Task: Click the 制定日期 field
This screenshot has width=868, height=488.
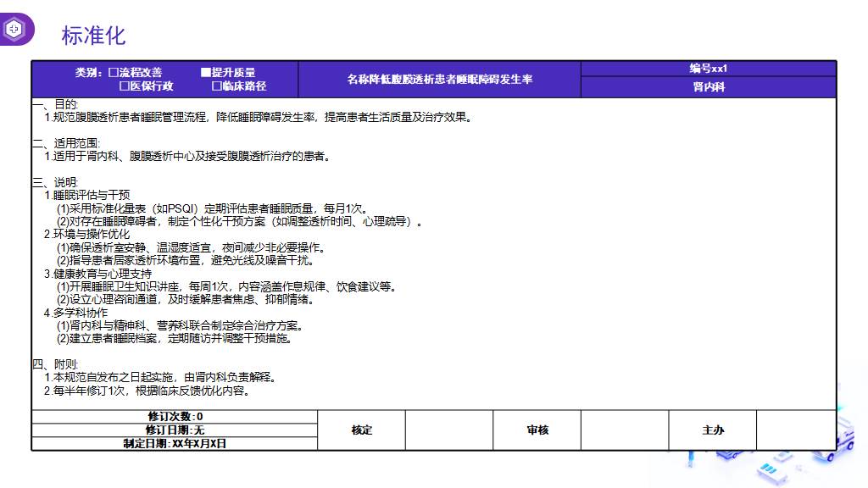Action: pos(175,443)
